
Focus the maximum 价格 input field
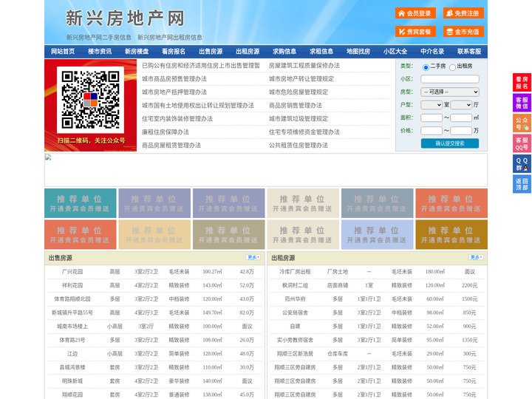pyautogui.click(x=461, y=131)
